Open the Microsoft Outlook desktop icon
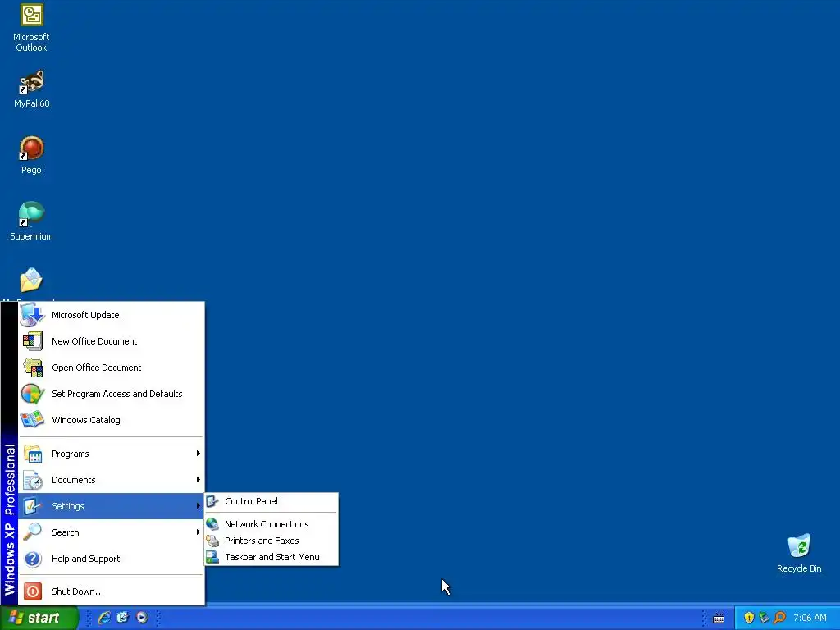 click(32, 28)
